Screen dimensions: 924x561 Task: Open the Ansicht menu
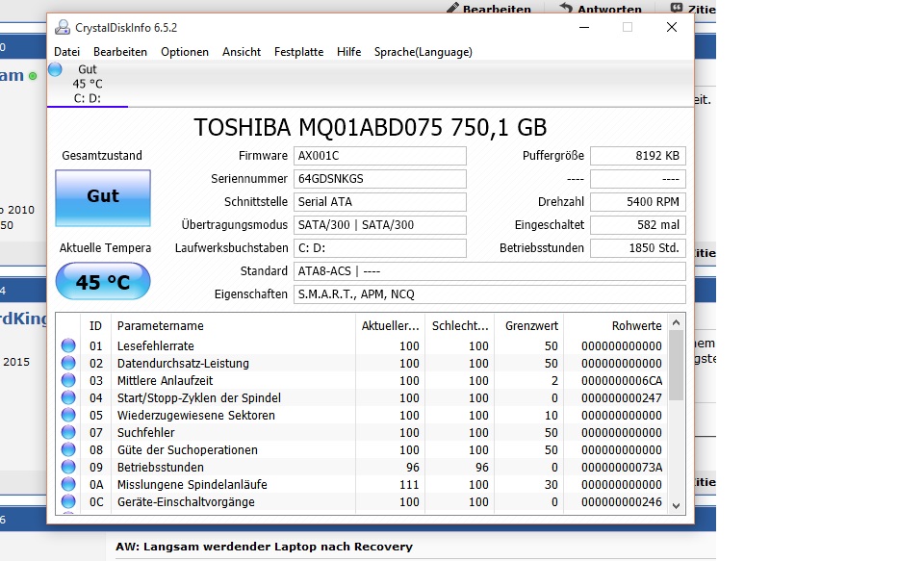tap(242, 52)
